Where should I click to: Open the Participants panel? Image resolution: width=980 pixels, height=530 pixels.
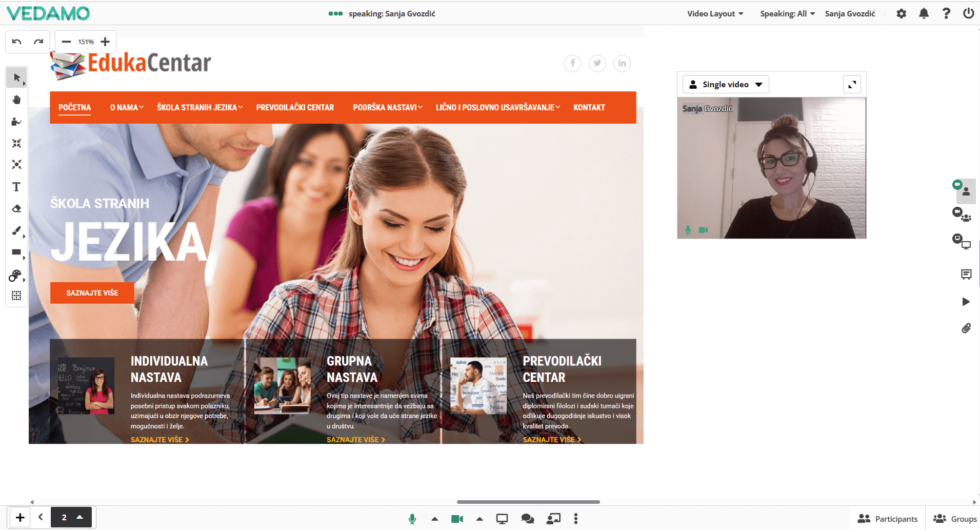[887, 519]
